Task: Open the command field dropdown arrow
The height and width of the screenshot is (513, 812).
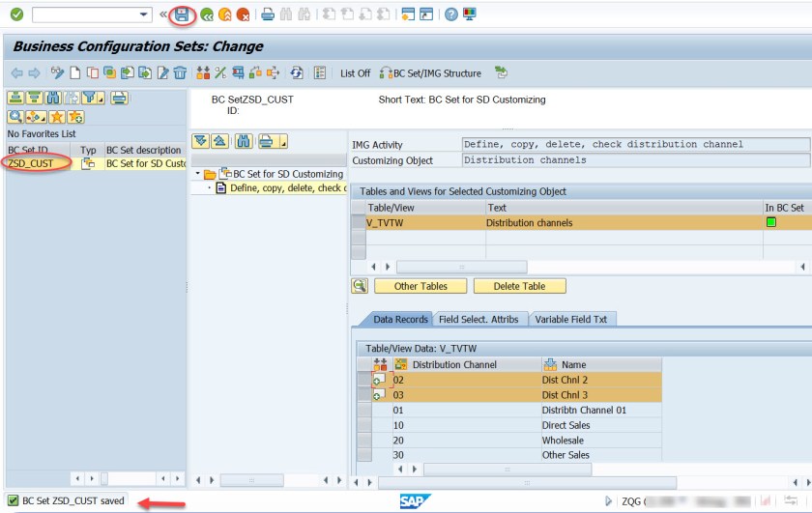Action: pos(145,14)
